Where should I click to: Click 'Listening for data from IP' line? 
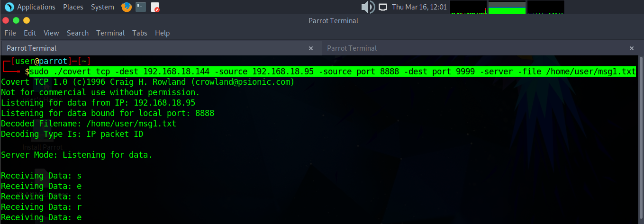98,103
